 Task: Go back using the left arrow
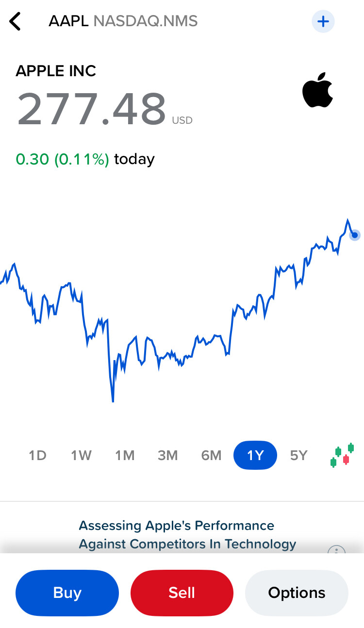[x=16, y=22]
